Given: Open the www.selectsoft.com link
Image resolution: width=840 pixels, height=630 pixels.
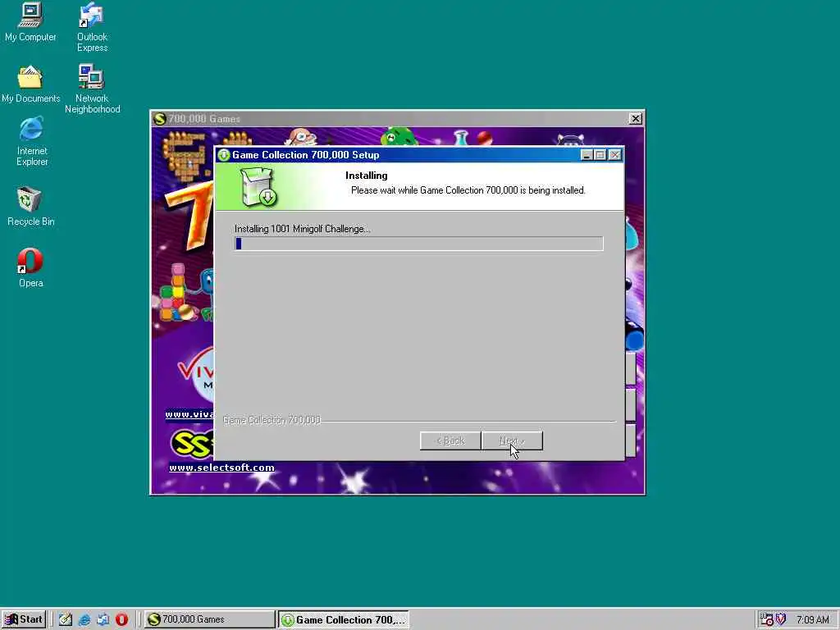Looking at the screenshot, I should point(221,468).
